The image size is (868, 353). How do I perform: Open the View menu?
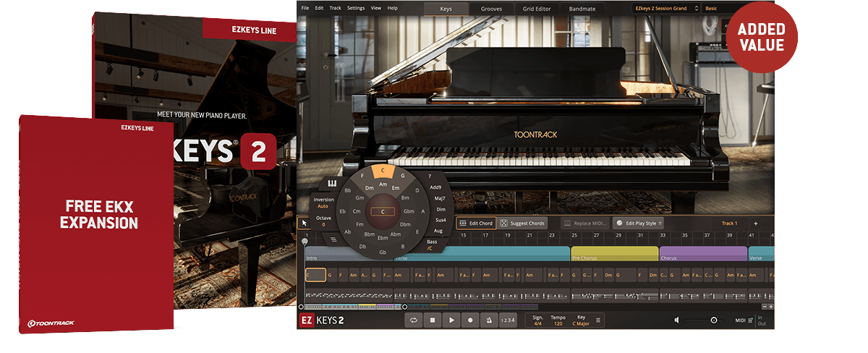[376, 8]
